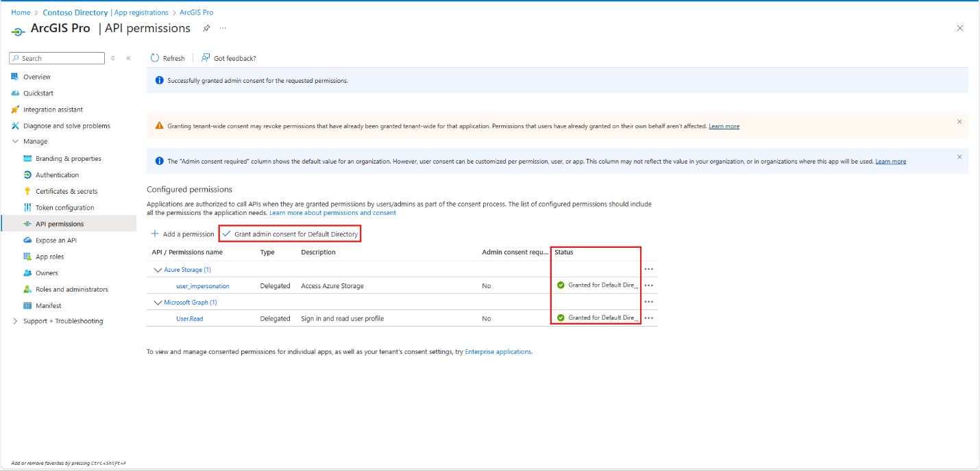Collapse the Azure Storage permission group
980x471 pixels.
158,270
